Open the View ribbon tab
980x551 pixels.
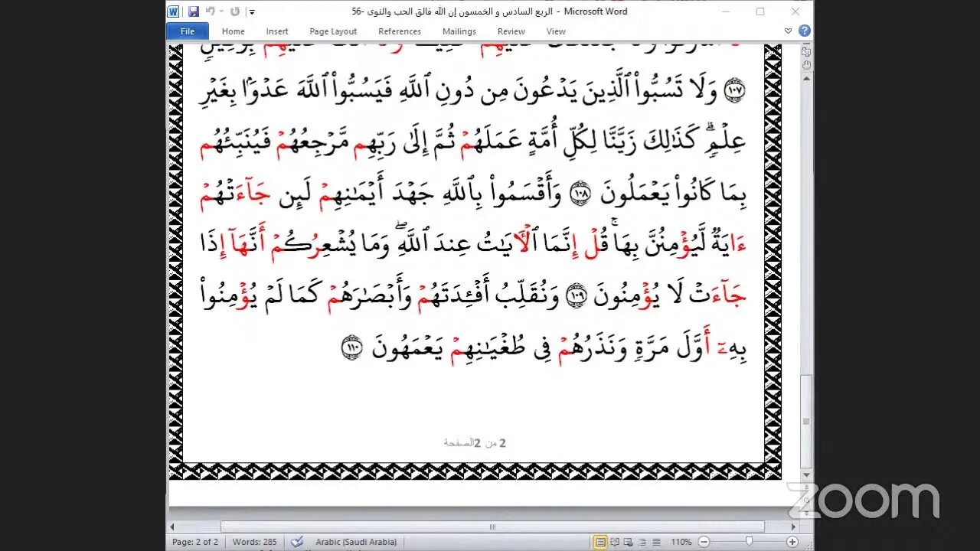point(556,31)
